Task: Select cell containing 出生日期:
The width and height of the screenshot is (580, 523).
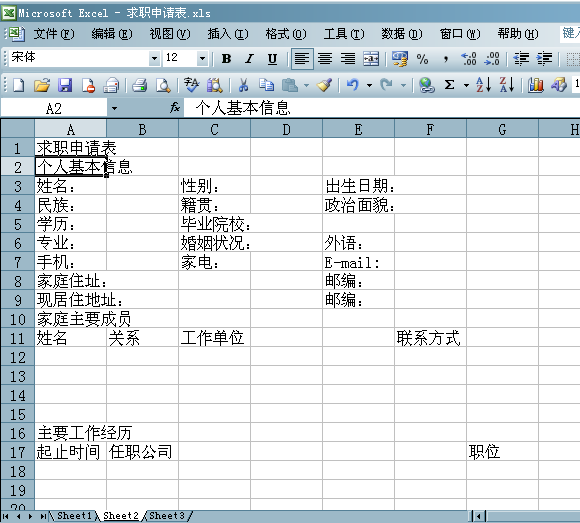Action: click(358, 186)
